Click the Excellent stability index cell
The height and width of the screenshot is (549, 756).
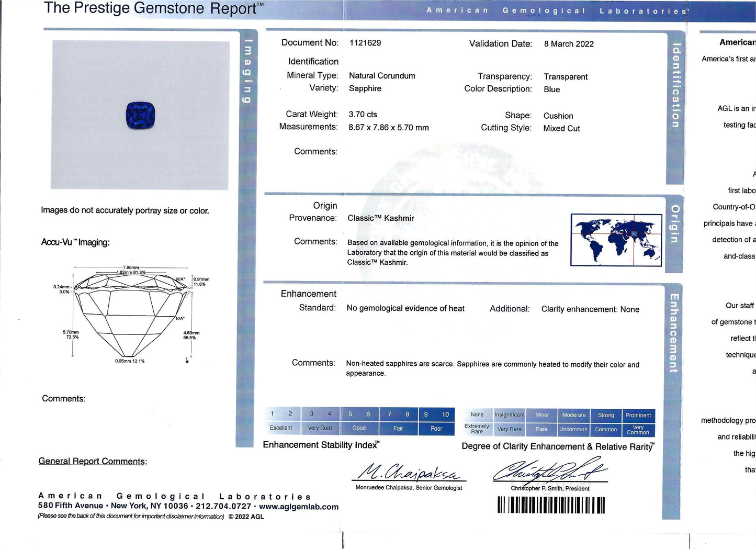click(x=281, y=428)
